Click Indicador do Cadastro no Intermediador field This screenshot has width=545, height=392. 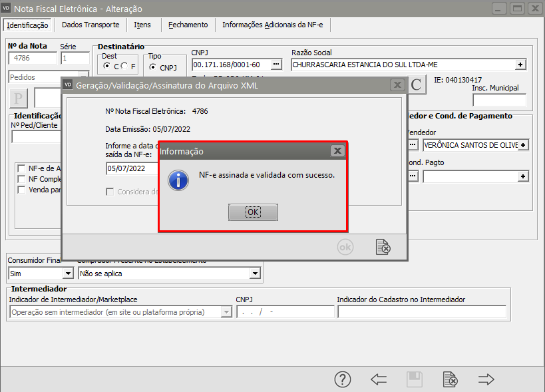click(421, 311)
